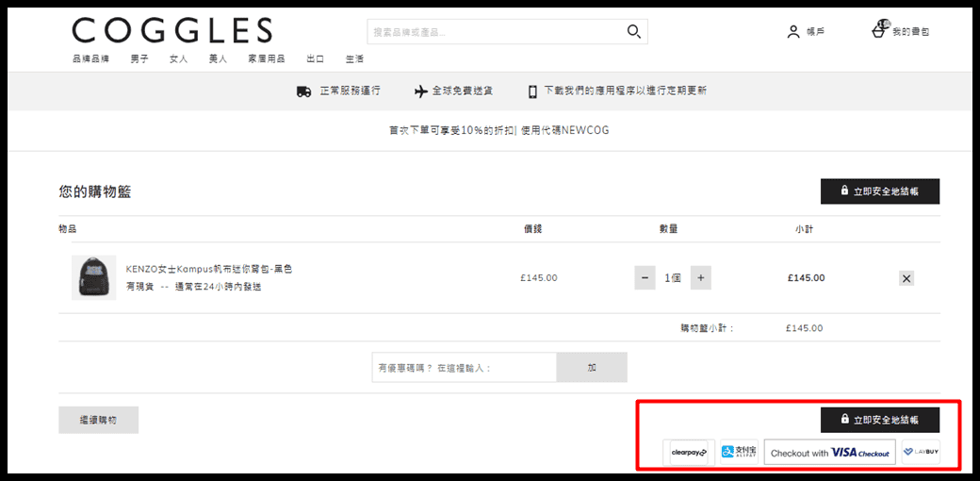Open the account user icon

(x=793, y=32)
